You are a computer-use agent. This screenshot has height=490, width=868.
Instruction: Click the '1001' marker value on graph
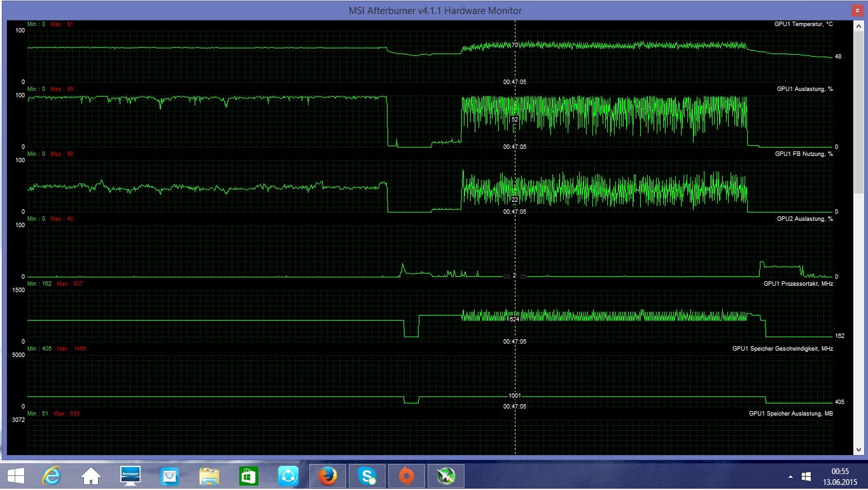click(x=515, y=396)
